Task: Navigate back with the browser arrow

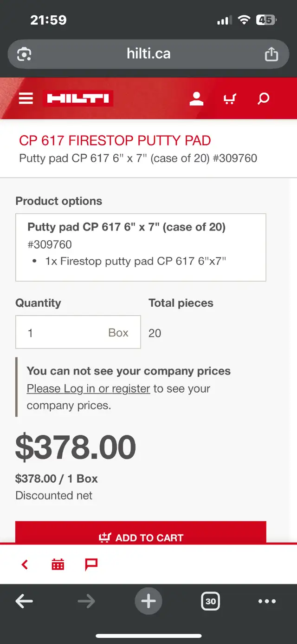Action: coord(24,601)
